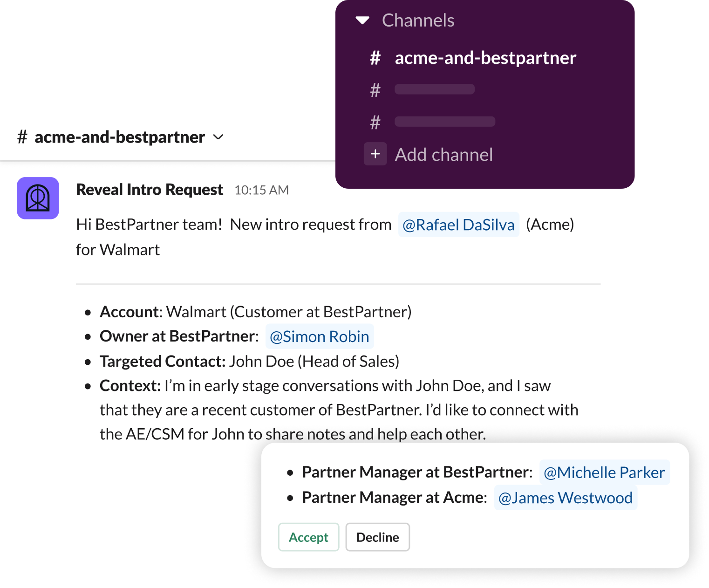Image resolution: width=709 pixels, height=588 pixels.
Task: Click Add channel in the sidebar
Action: tap(443, 154)
